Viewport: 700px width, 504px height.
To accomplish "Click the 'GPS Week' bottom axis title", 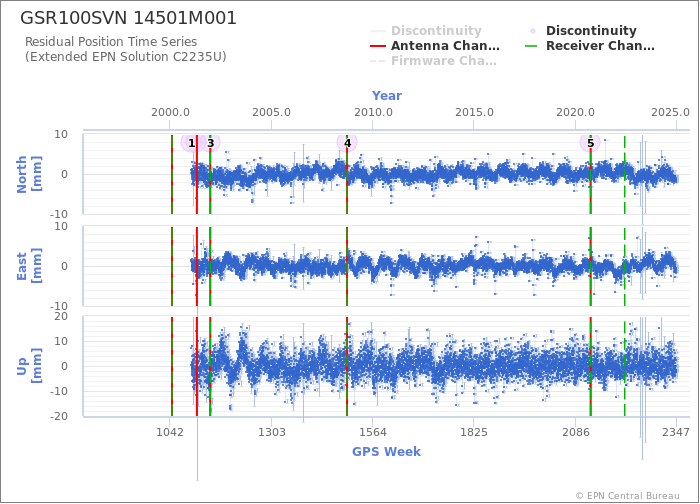I will click(386, 452).
